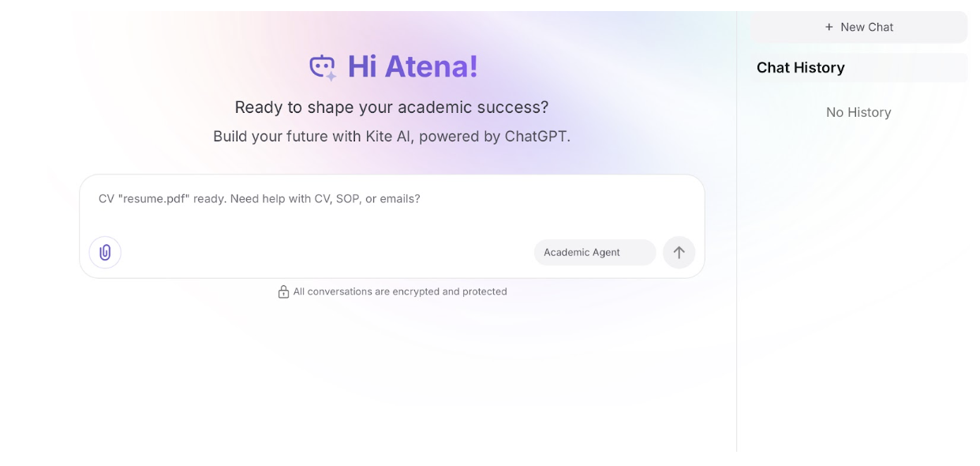Select the Chat History panel header
Screen dimensions: 980x466
click(x=801, y=68)
